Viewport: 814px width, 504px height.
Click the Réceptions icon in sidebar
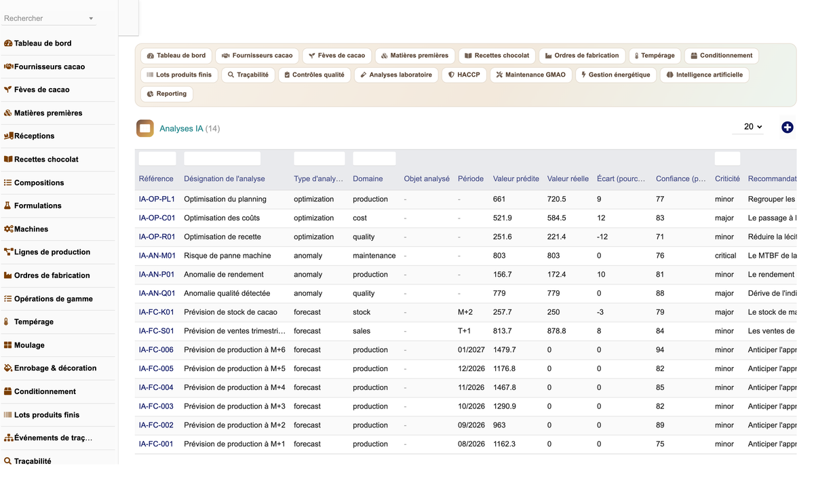(8, 136)
